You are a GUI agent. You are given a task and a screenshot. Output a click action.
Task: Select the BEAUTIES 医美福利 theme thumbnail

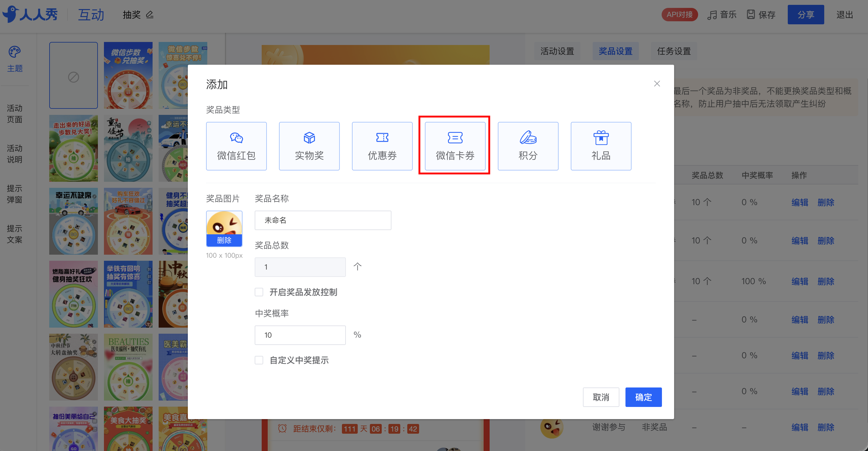pos(128,367)
